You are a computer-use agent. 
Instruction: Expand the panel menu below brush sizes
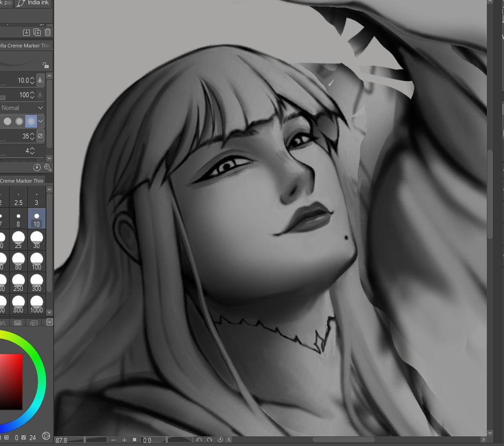(x=50, y=322)
